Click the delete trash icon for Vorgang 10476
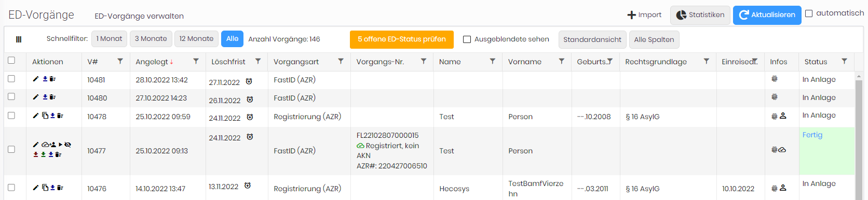Viewport: 868px width, 200px height. point(59,188)
